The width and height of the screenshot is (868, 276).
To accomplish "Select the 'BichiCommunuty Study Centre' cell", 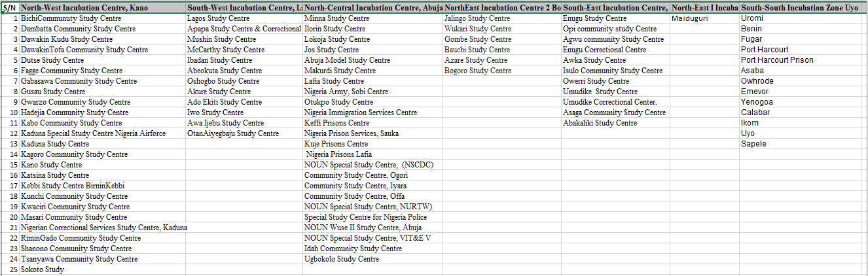I will click(x=102, y=18).
